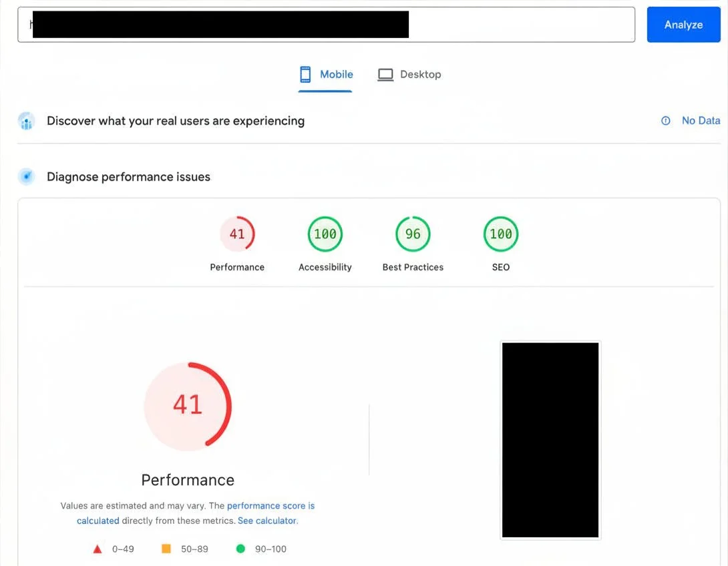Jump to the Accessibility 100 score gauge
Viewport: 728px width, 566px height.
(x=325, y=234)
